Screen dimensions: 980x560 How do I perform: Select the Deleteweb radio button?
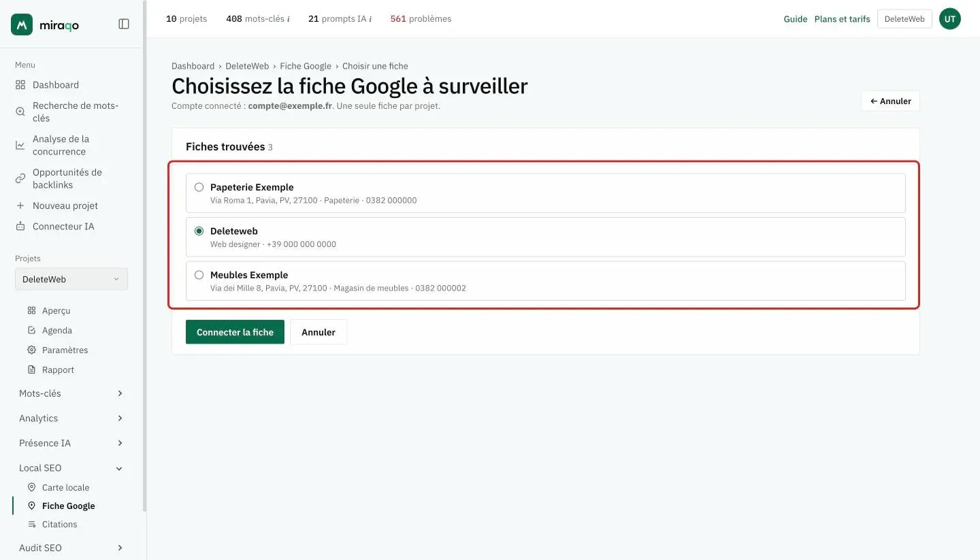(x=199, y=231)
